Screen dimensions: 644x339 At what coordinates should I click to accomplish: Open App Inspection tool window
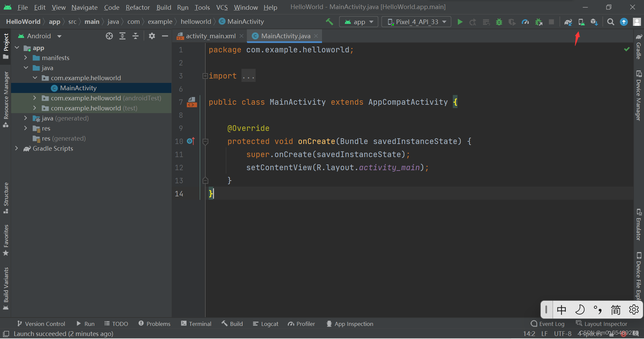350,324
